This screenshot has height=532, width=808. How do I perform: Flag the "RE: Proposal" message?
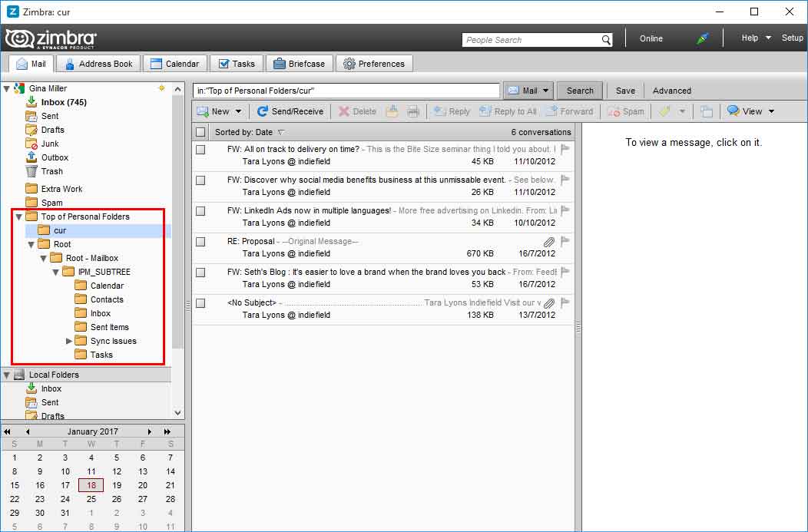(565, 241)
